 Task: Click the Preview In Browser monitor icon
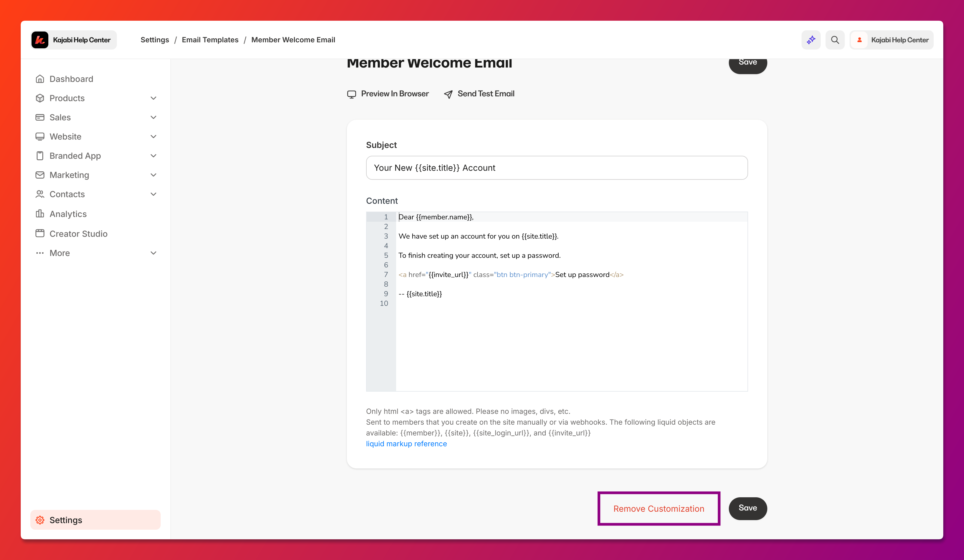[x=352, y=94]
